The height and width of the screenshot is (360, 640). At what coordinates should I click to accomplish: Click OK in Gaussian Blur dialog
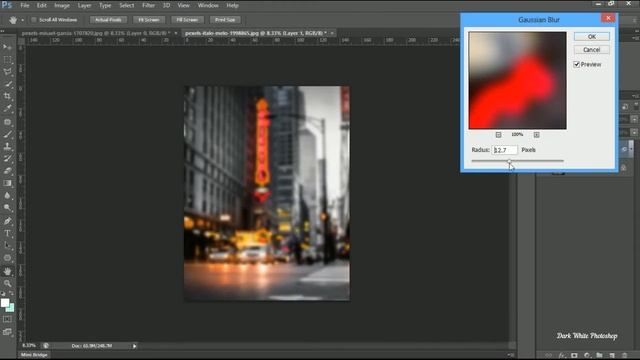591,37
